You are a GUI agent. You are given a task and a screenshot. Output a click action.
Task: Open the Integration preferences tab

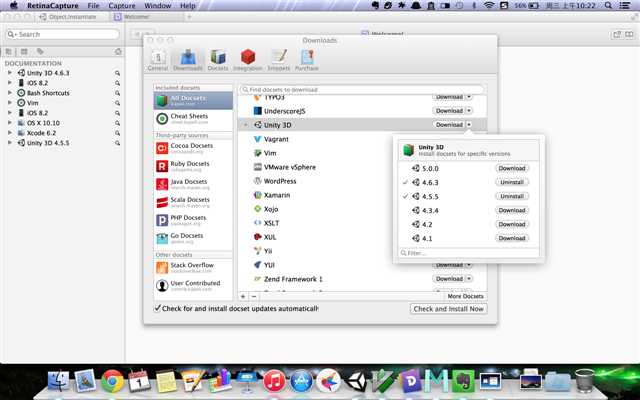248,60
